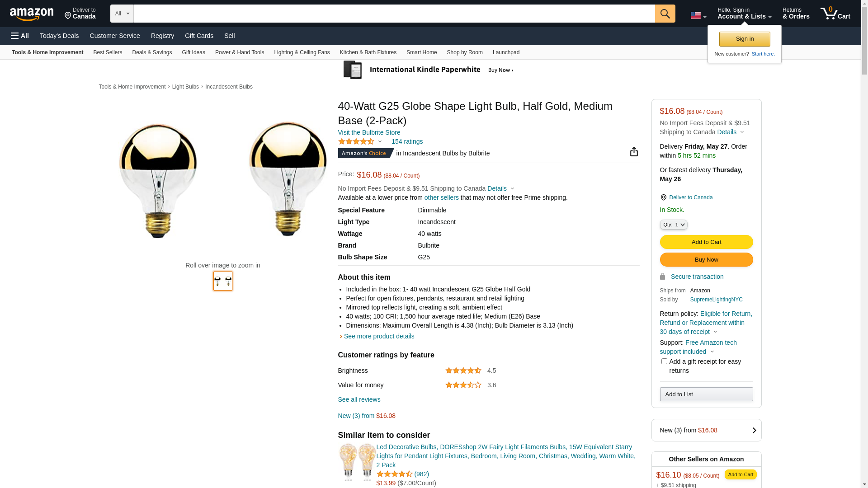This screenshot has width=868, height=488.
Task: Click the yellow Add to Cart button
Action: [706, 242]
